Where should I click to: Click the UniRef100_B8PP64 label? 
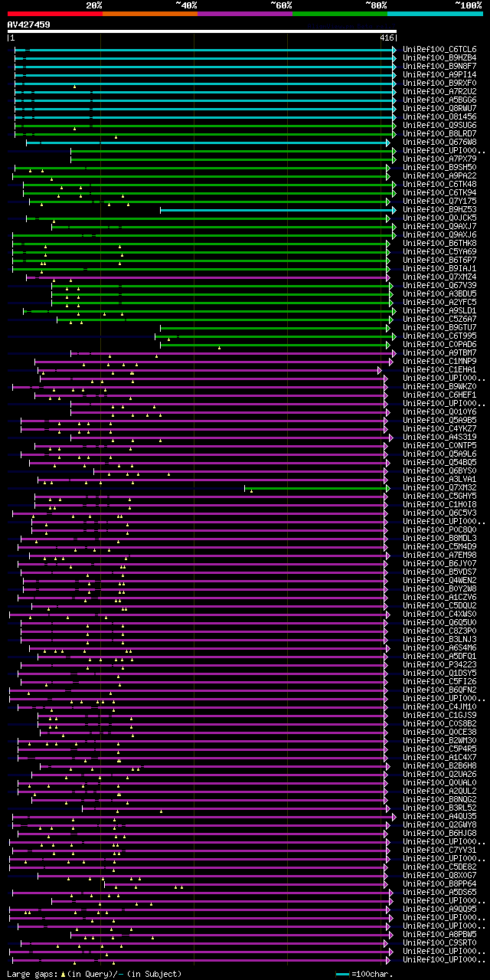click(x=439, y=883)
